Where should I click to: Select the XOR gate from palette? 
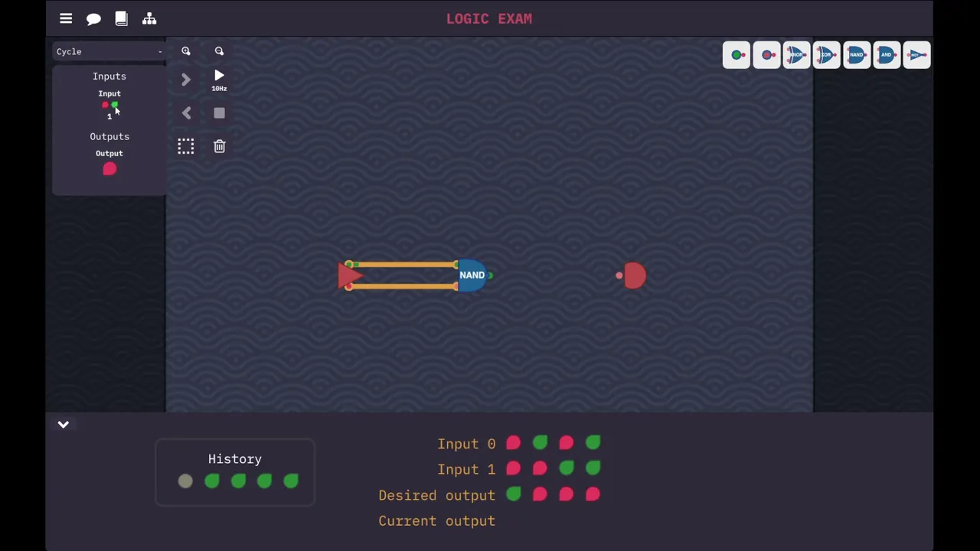point(826,54)
